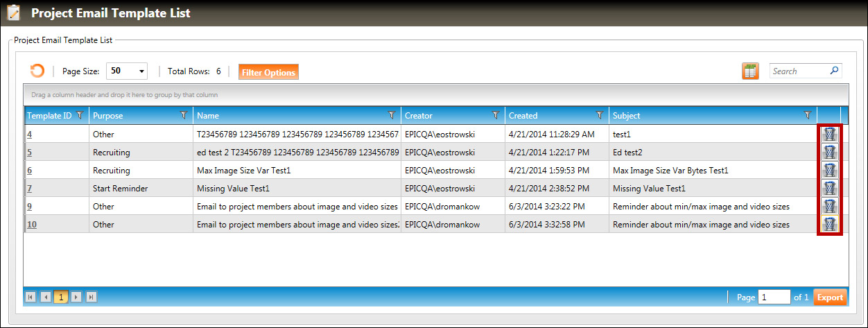Open the Subject column filter icon
This screenshot has width=868, height=328.
807,115
